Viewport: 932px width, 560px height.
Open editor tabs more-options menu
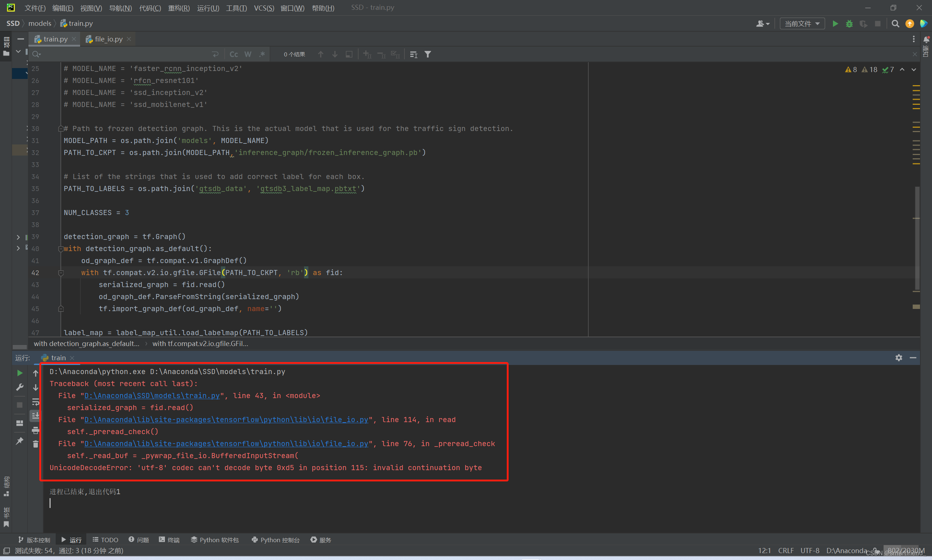coord(913,39)
